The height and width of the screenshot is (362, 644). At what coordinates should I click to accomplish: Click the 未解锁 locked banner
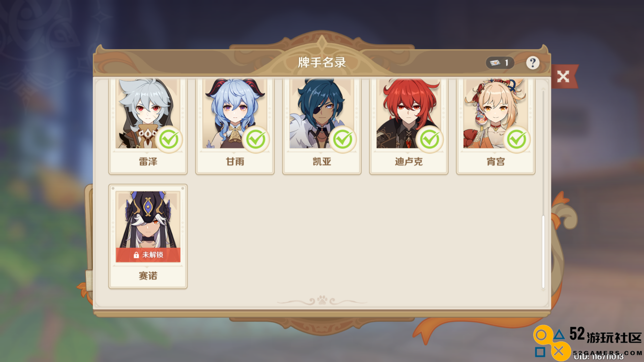tap(148, 255)
